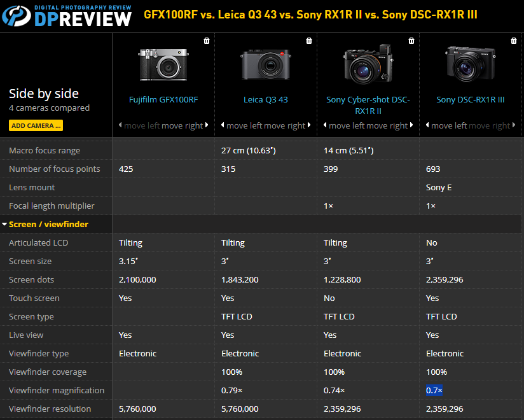The width and height of the screenshot is (524, 420).
Task: Move Leica Q3 43 column right
Action: 287,126
